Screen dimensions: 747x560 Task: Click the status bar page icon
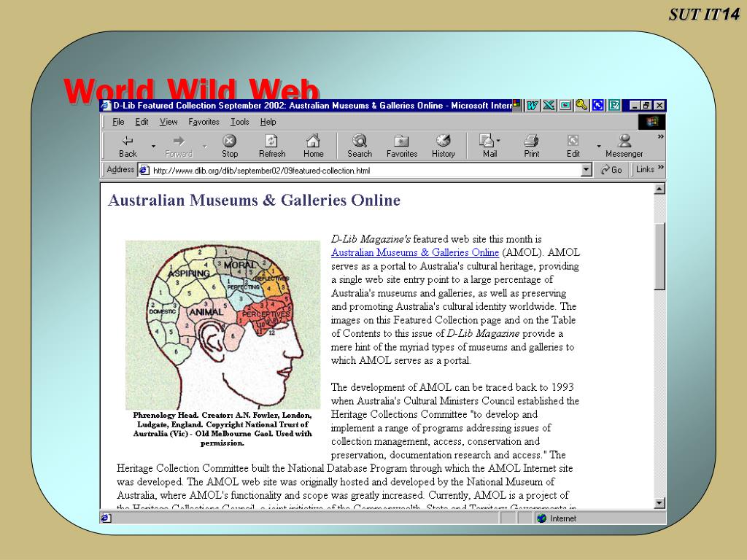[106, 518]
